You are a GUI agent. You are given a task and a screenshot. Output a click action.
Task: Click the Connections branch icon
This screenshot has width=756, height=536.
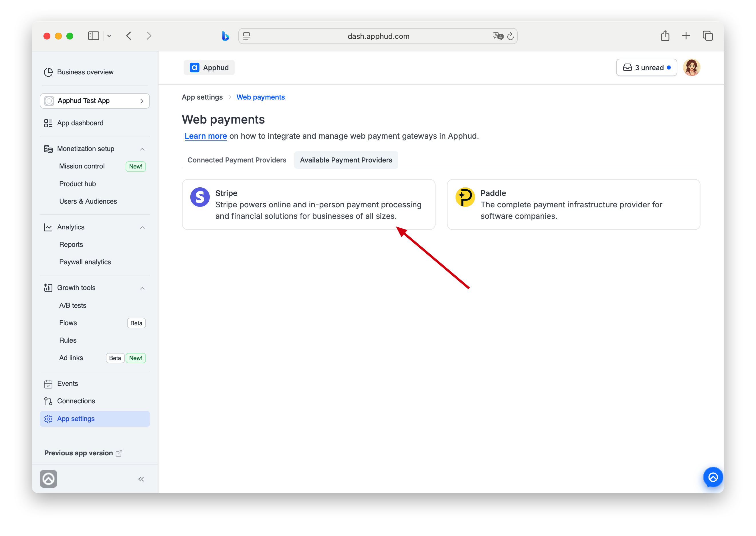coord(48,401)
